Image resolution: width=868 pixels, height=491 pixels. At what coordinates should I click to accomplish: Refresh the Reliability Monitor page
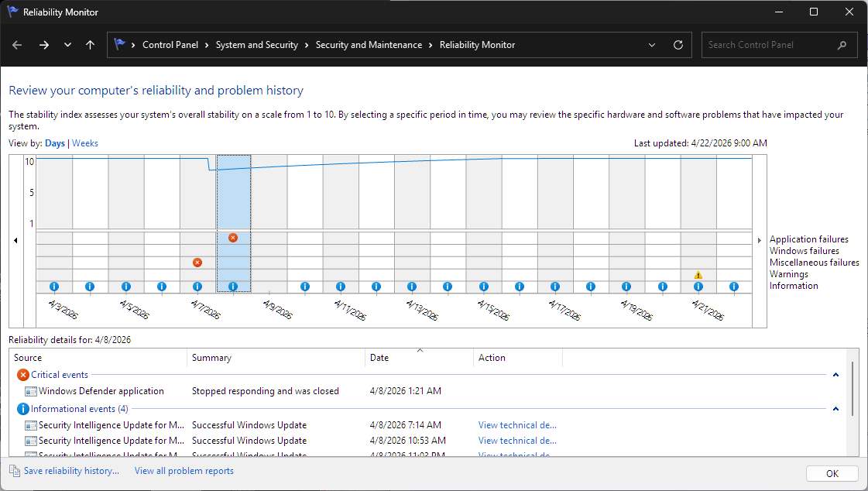678,45
